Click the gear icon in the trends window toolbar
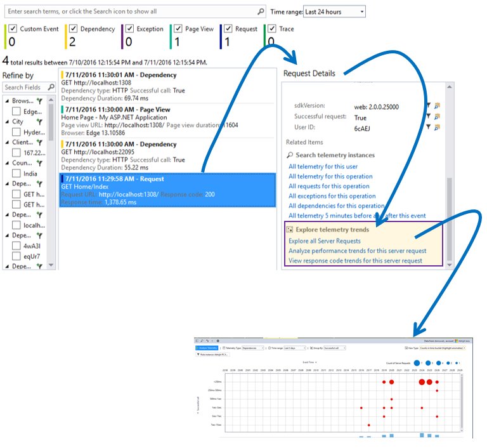 pos(218,341)
